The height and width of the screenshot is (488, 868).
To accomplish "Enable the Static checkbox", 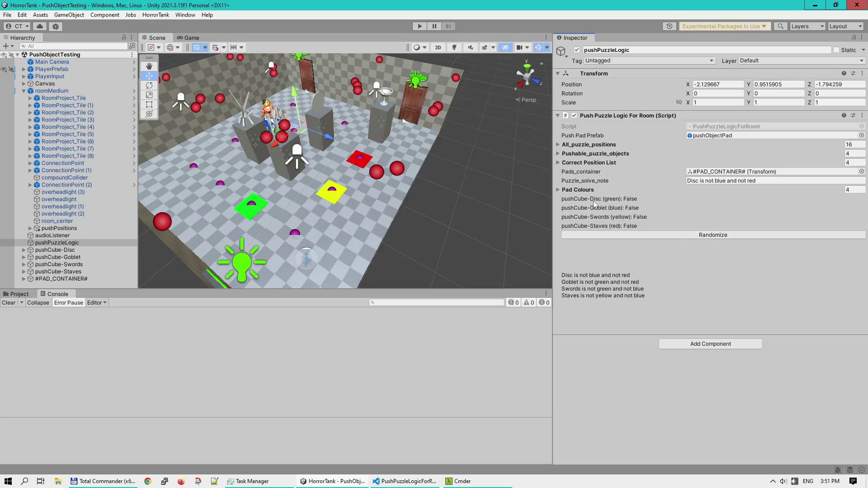I will point(836,50).
